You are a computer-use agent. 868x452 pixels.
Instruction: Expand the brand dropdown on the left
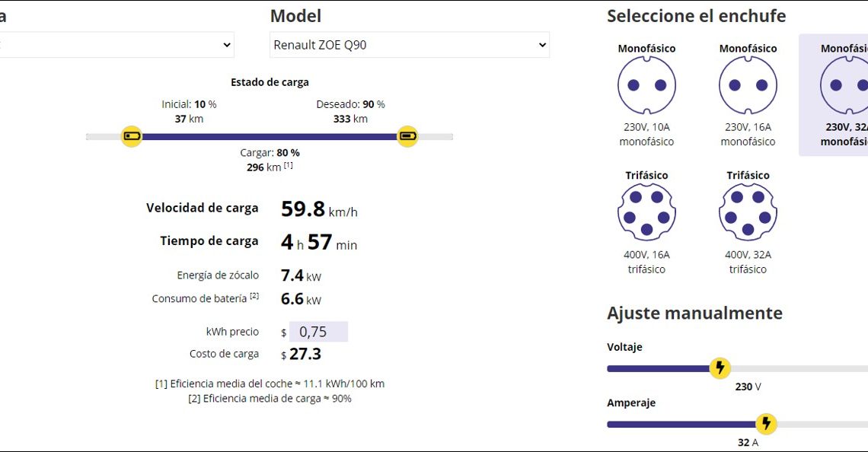pos(114,45)
